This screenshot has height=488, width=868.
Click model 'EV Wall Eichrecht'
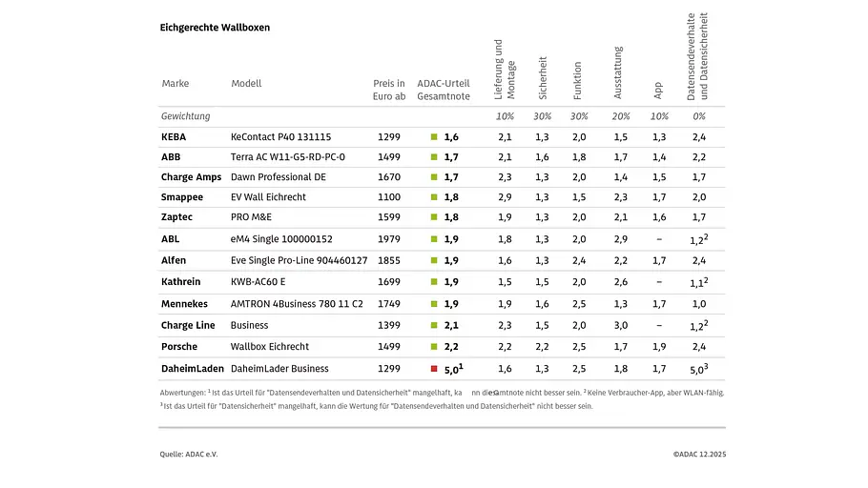point(268,197)
